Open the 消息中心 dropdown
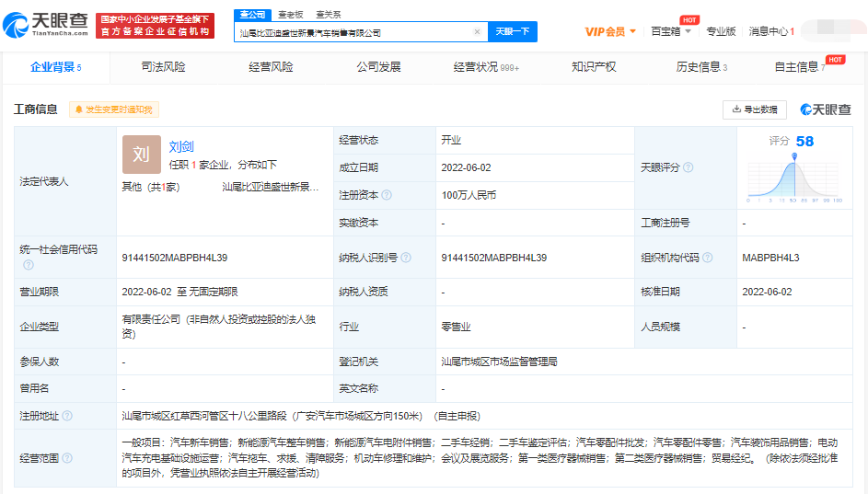The width and height of the screenshot is (868, 494). 770,31
